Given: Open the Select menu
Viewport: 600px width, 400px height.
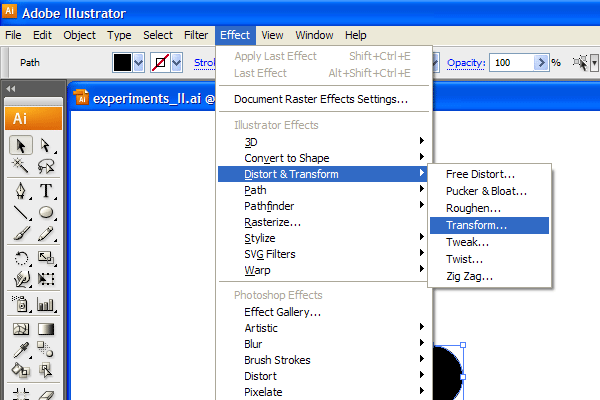Looking at the screenshot, I should 158,35.
